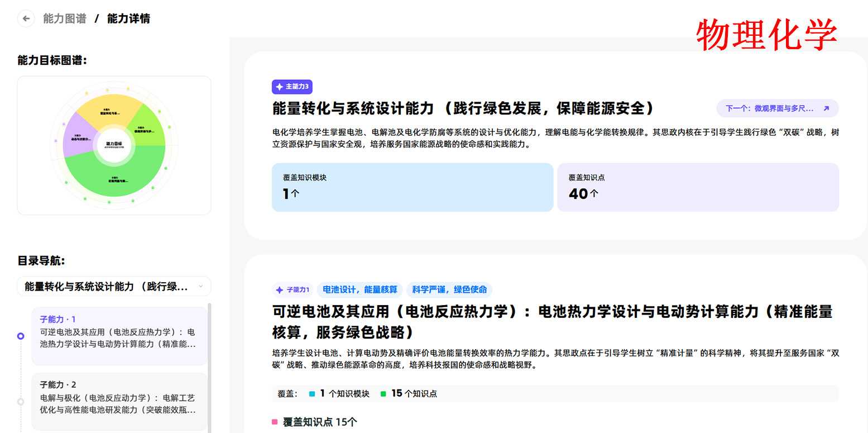This screenshot has height=433, width=868.
Task: Select the purple timeline node for 子能力·1
Action: point(21,336)
